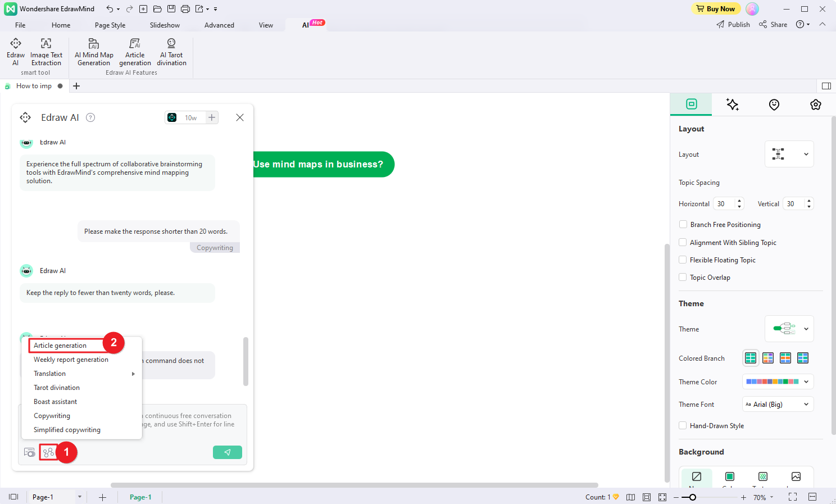Image resolution: width=836 pixels, height=504 pixels.
Task: Choose the third colored branch style
Action: click(x=785, y=358)
